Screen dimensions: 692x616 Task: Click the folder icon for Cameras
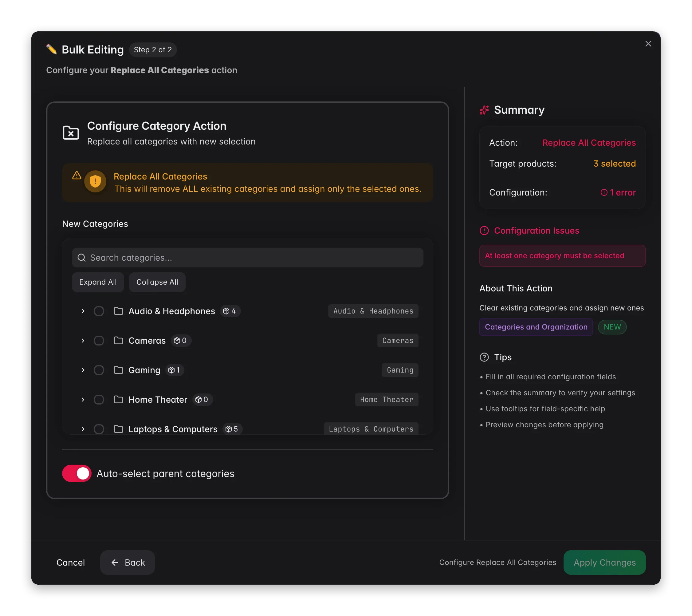[x=119, y=340]
